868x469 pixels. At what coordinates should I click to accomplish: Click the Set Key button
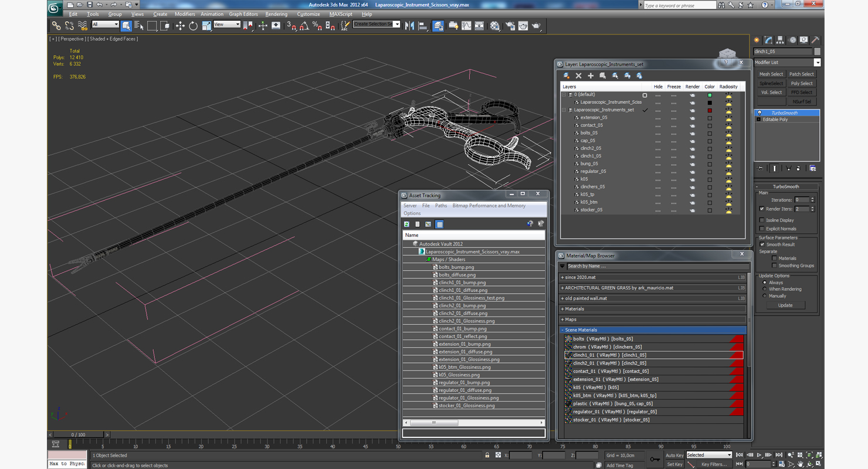(674, 464)
